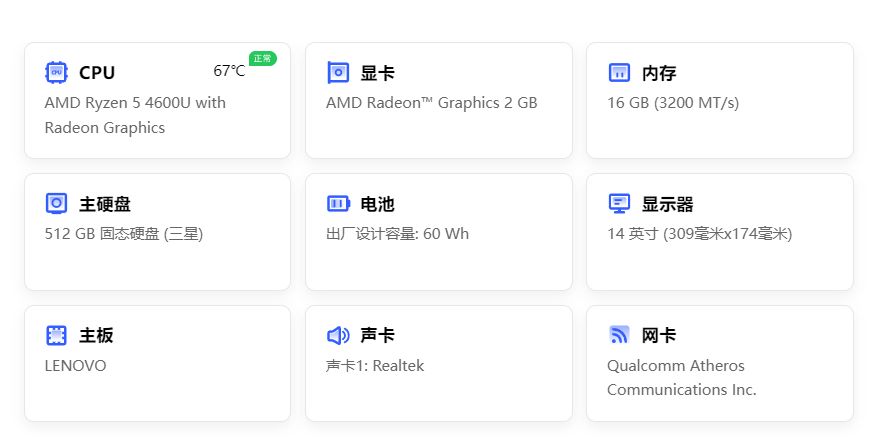
Task: Click 声卡1: Realtek text
Action: (x=375, y=366)
